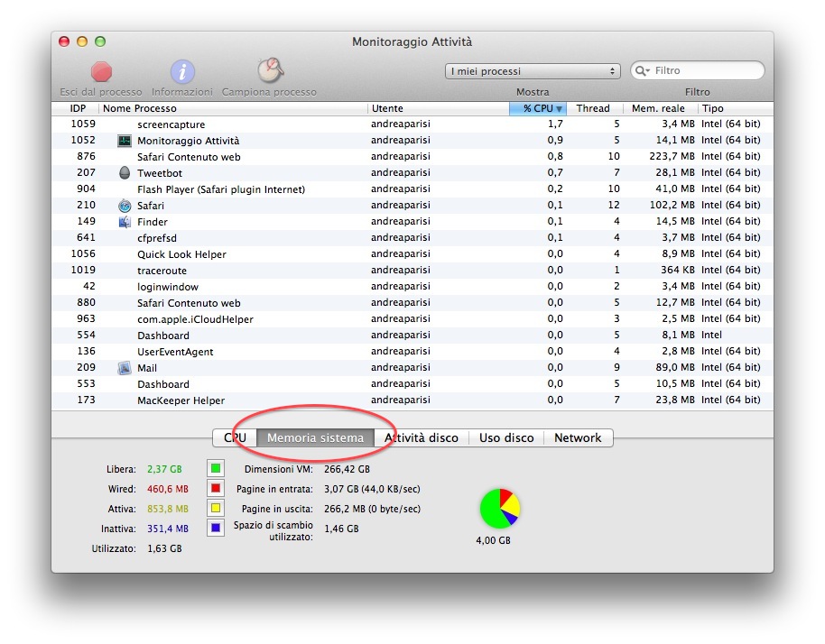Screen dimensions: 825x644
Task: Select the MacKeeper Helper row
Action: pos(412,400)
